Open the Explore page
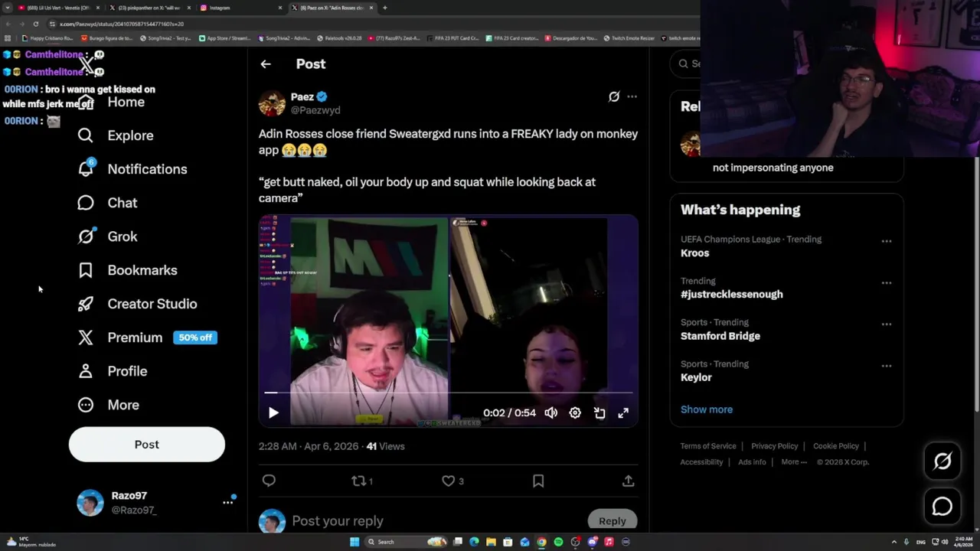Image resolution: width=980 pixels, height=551 pixels. (x=116, y=135)
